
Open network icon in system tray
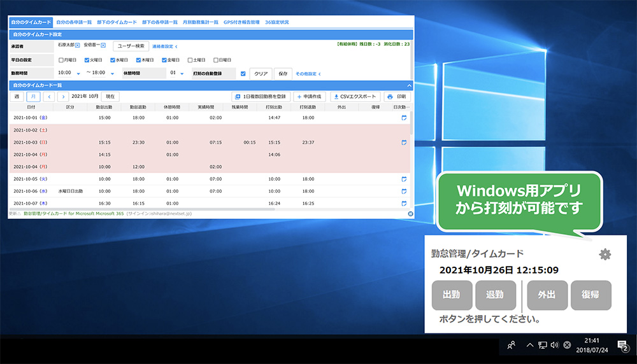pos(542,346)
